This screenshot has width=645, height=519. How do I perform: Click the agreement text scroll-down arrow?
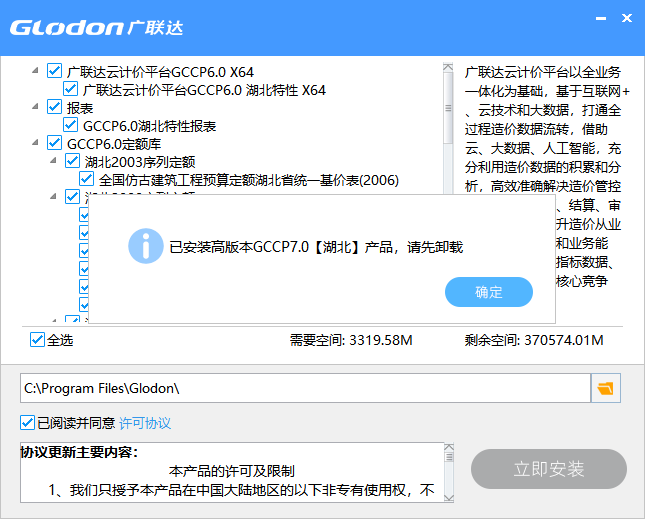point(449,498)
